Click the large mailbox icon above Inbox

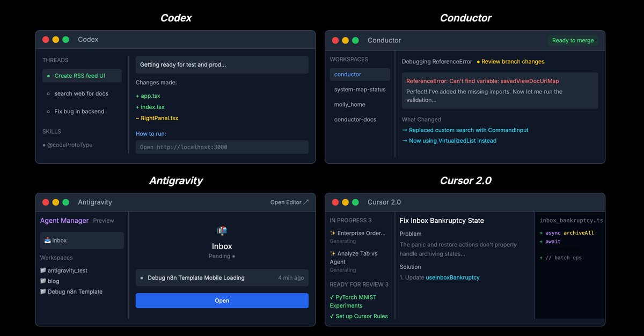click(222, 231)
